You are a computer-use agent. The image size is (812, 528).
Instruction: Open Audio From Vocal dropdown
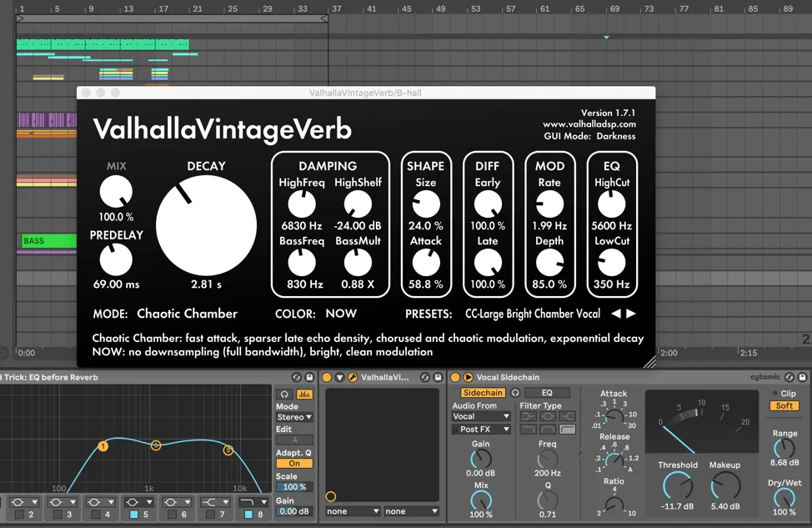click(x=481, y=416)
